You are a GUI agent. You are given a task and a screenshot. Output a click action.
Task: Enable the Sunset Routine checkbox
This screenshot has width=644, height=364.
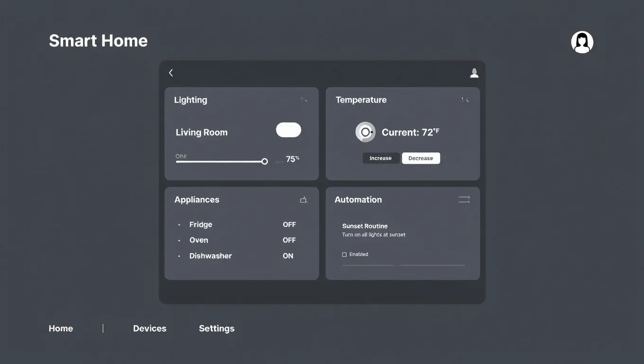(345, 255)
